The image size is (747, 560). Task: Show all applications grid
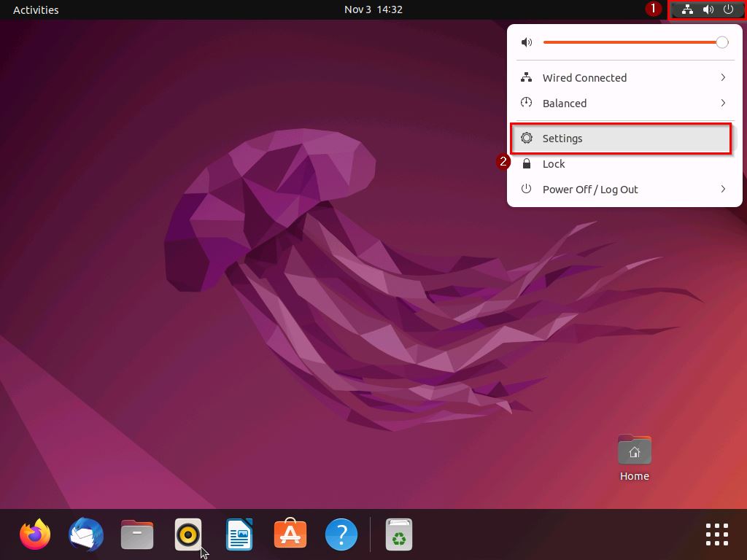(x=716, y=534)
